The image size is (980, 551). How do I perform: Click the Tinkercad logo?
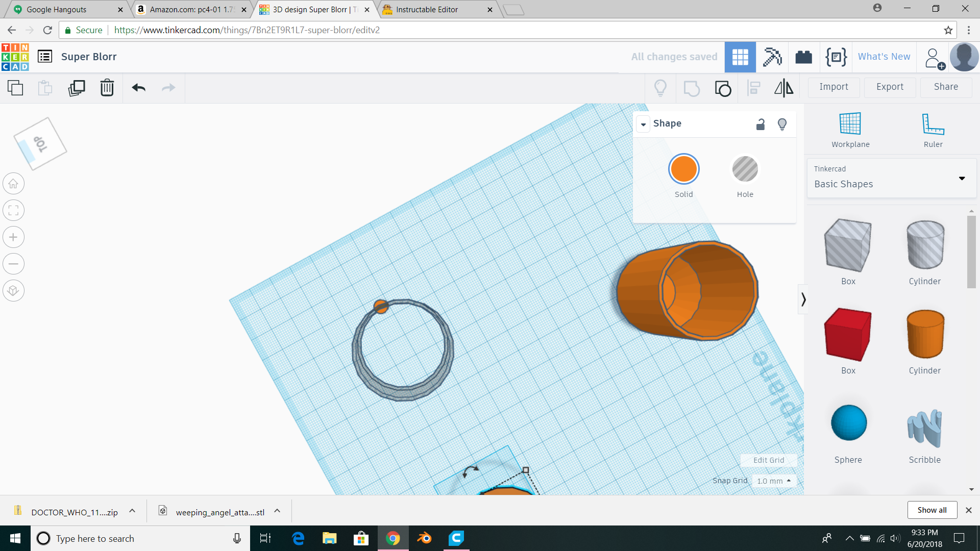pos(15,57)
